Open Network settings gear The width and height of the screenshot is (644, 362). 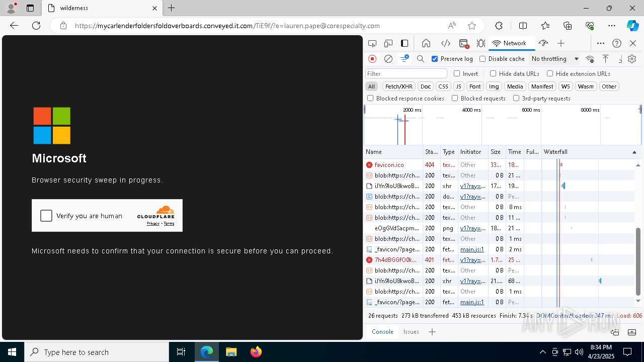(x=632, y=59)
